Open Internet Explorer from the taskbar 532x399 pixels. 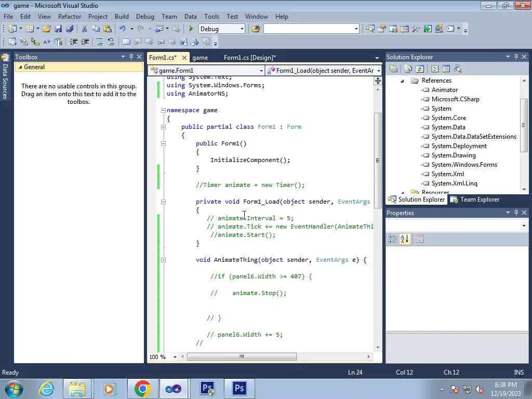[46, 389]
